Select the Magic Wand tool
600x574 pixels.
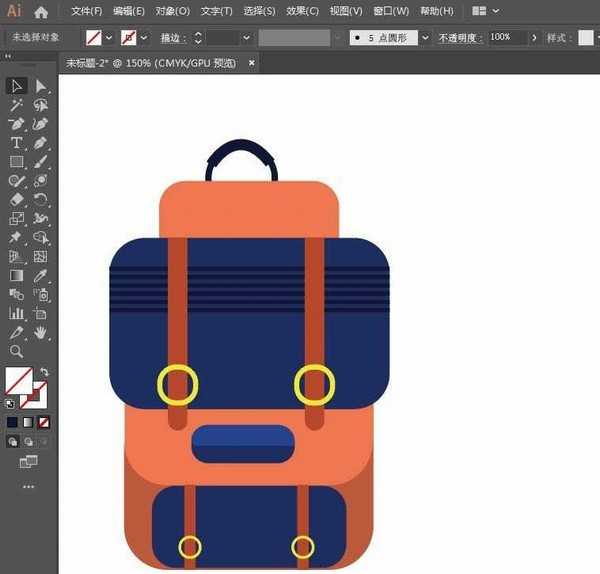(16, 105)
